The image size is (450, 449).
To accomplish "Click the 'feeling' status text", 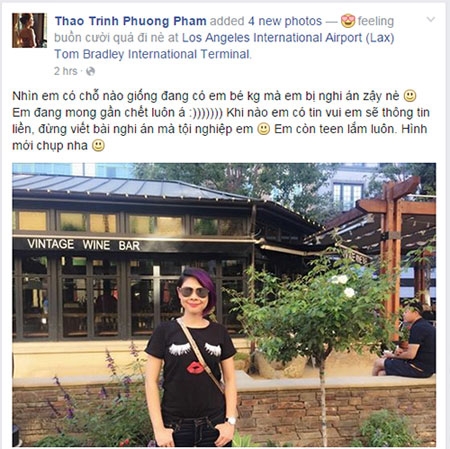I will tap(376, 21).
